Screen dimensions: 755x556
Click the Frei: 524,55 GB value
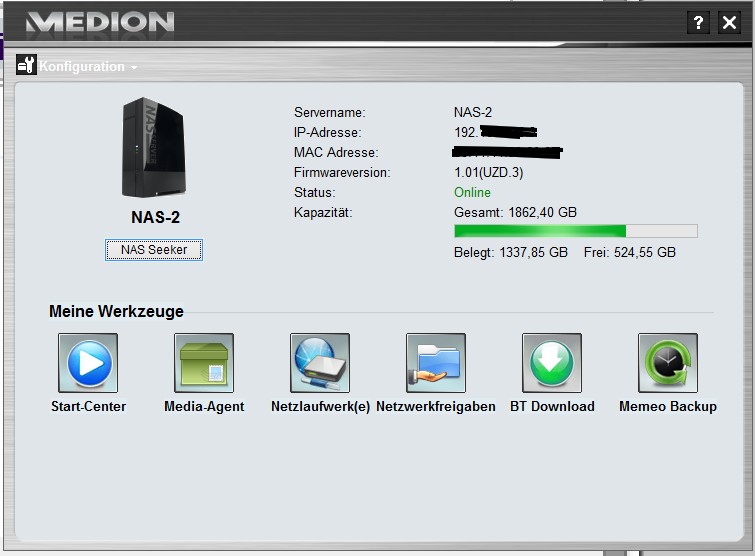tap(630, 252)
